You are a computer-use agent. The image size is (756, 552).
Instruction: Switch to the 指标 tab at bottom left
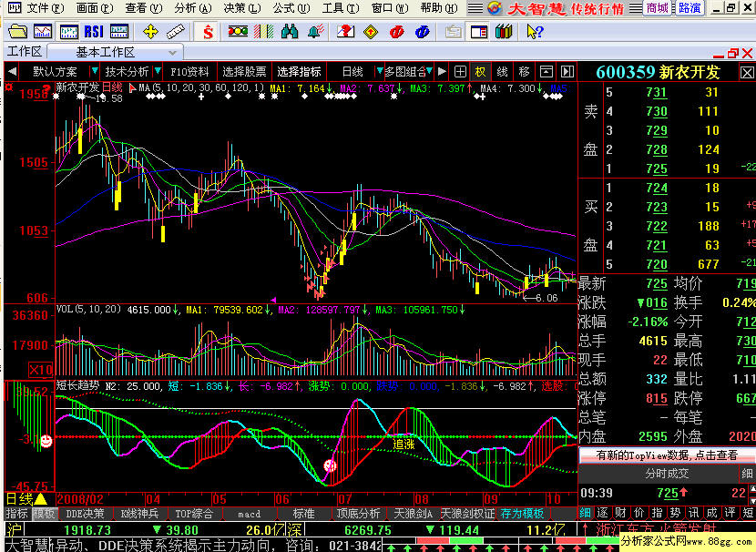[x=17, y=514]
